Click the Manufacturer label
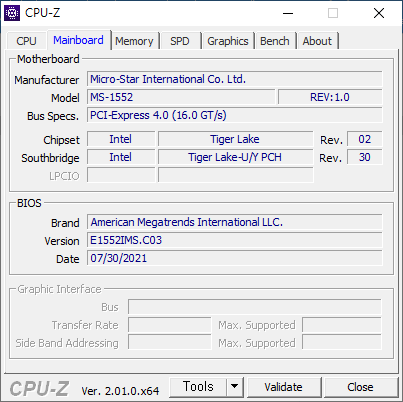Viewport: 403px width, 402px height. pos(46,80)
